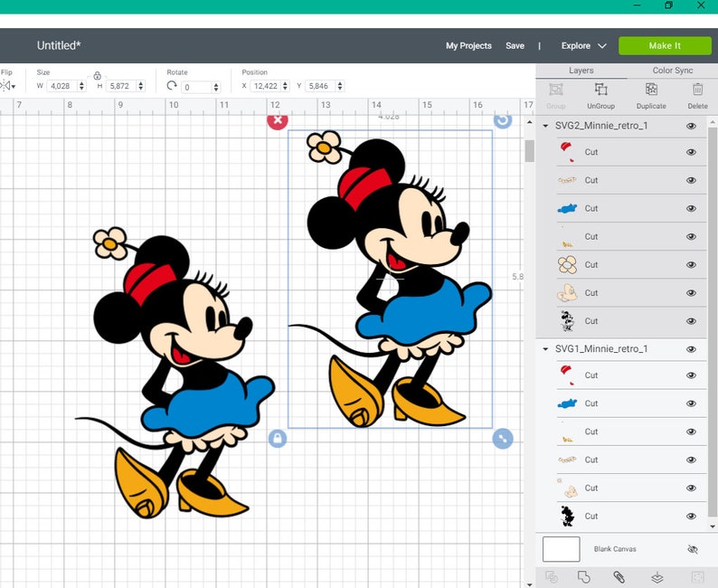
Task: Click the Blank Canvas label
Action: 615,549
